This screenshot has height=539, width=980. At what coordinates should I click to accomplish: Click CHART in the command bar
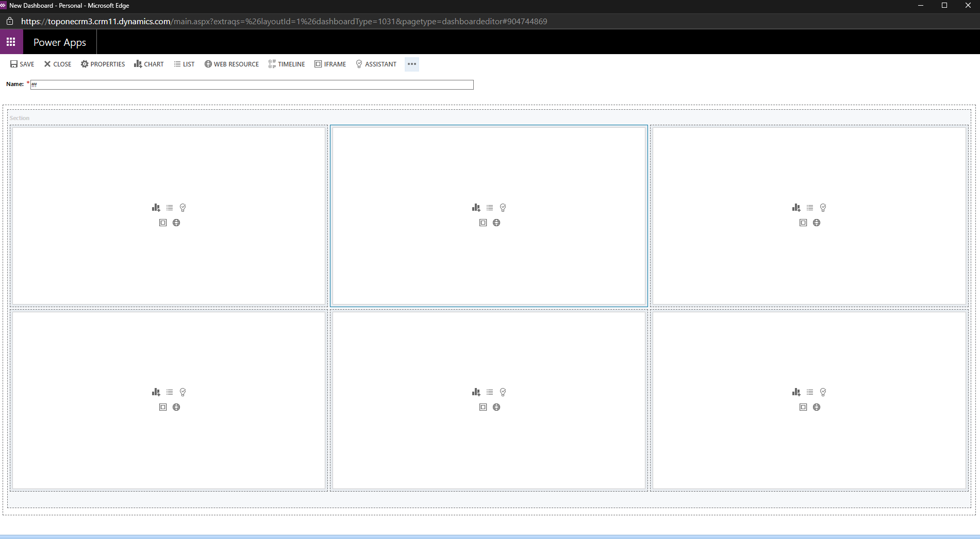(149, 64)
